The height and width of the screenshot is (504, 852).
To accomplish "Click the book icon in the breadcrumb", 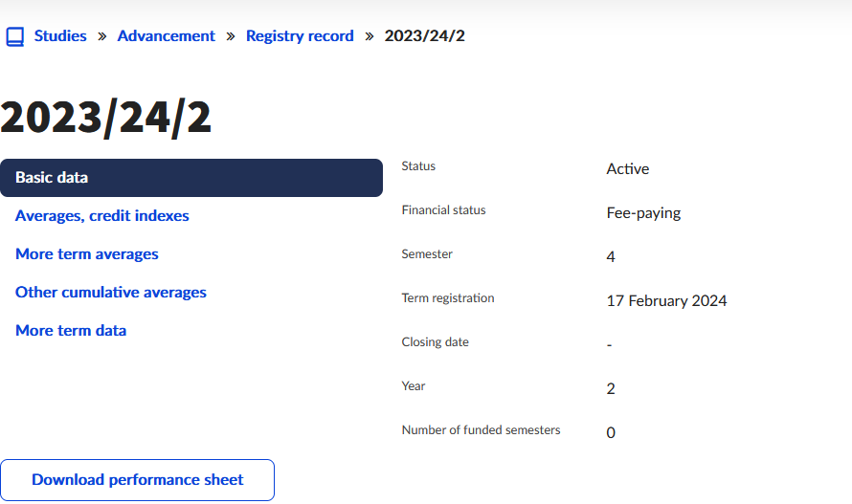I will pyautogui.click(x=14, y=36).
